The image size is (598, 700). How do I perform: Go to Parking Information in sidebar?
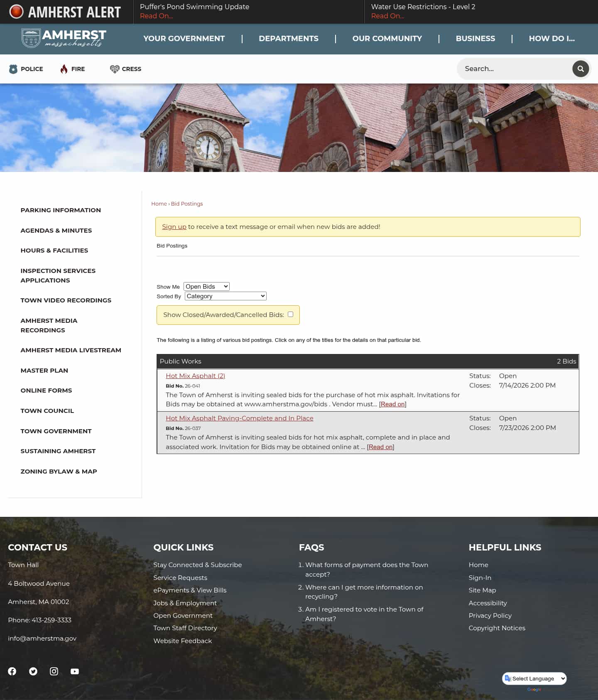[61, 210]
